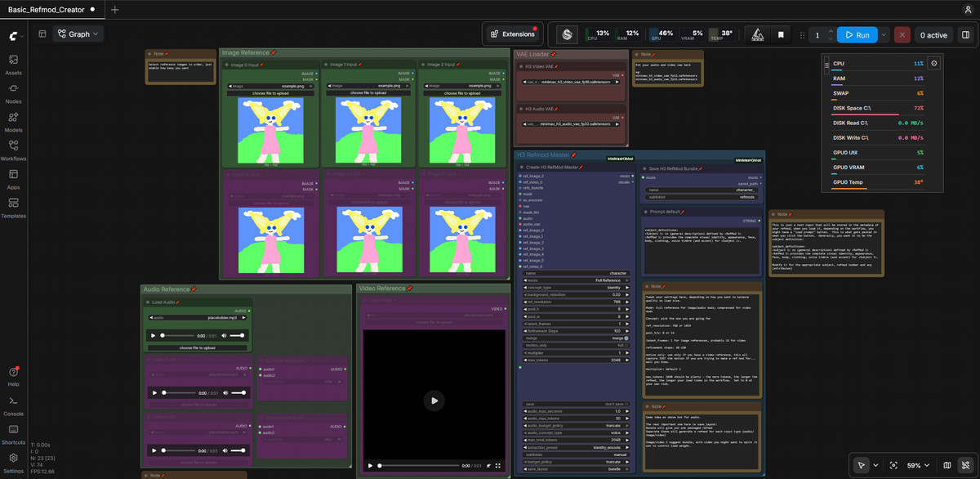The image size is (980, 479).
Task: Open the Templates sidebar panel
Action: point(14,207)
